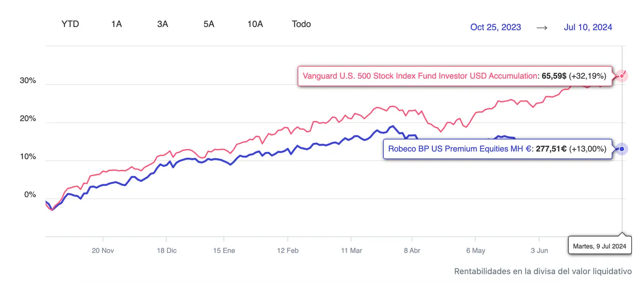Click the 11 Mar axis label
The height and width of the screenshot is (284, 644).
351,251
